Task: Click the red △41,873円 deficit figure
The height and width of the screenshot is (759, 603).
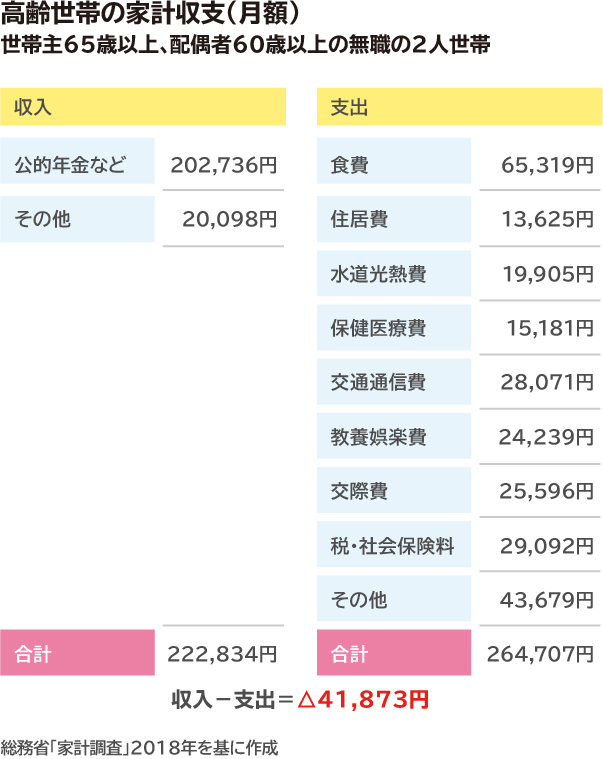Action: point(363,699)
